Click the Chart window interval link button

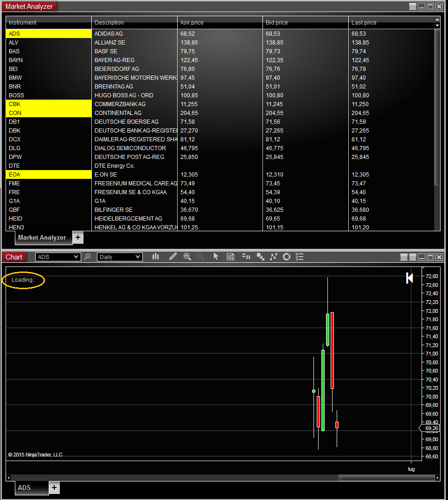(413, 257)
